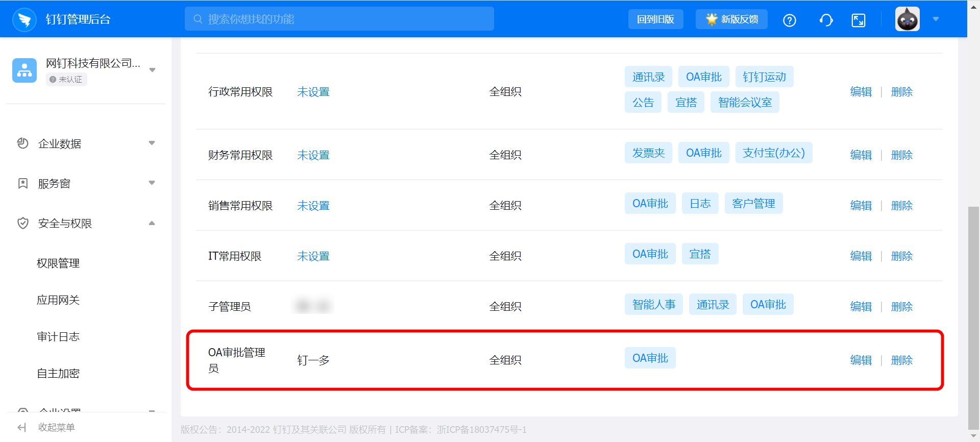The height and width of the screenshot is (442, 980).
Task: Click 未设置 link for 财务常用权限
Action: pos(313,155)
